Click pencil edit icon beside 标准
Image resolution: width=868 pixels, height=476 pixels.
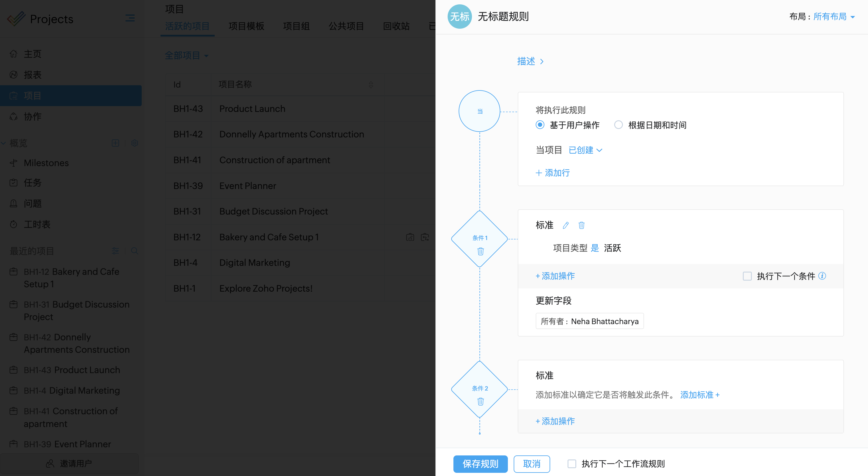tap(566, 225)
